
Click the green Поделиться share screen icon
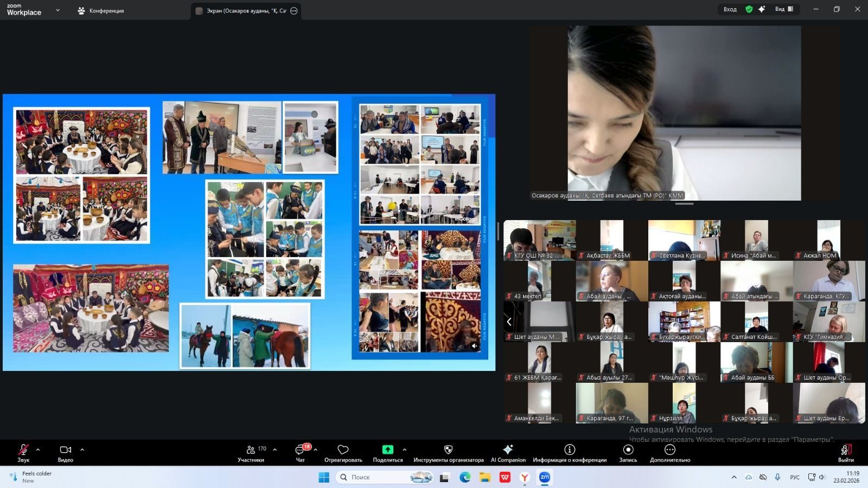(x=387, y=450)
